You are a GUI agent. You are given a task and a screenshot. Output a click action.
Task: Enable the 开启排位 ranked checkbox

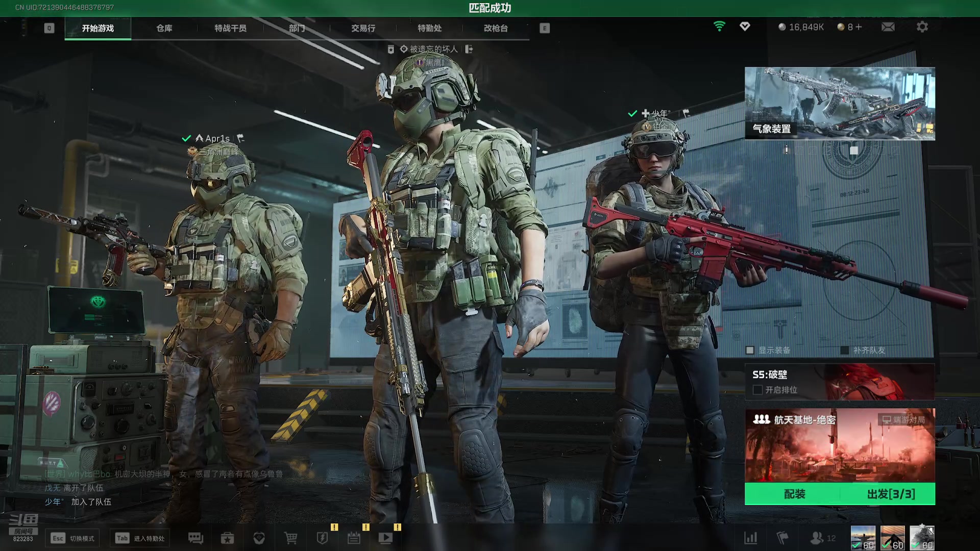point(757,390)
